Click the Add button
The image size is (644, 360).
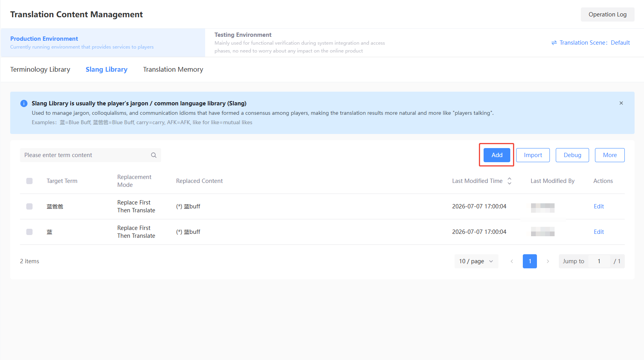pos(497,155)
